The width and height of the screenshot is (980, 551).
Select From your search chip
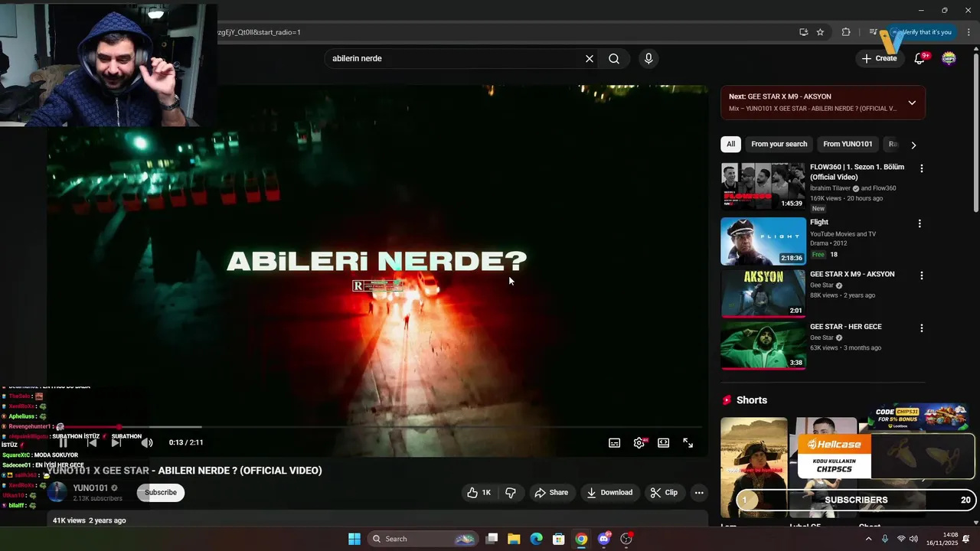point(779,144)
